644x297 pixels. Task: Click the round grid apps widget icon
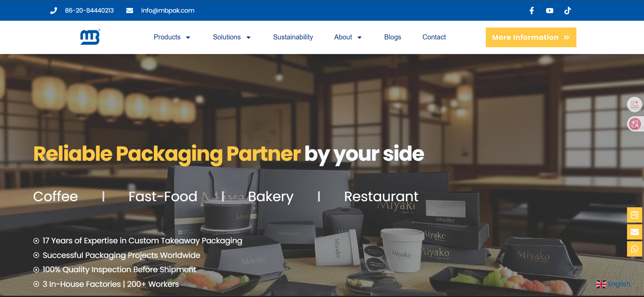[635, 104]
